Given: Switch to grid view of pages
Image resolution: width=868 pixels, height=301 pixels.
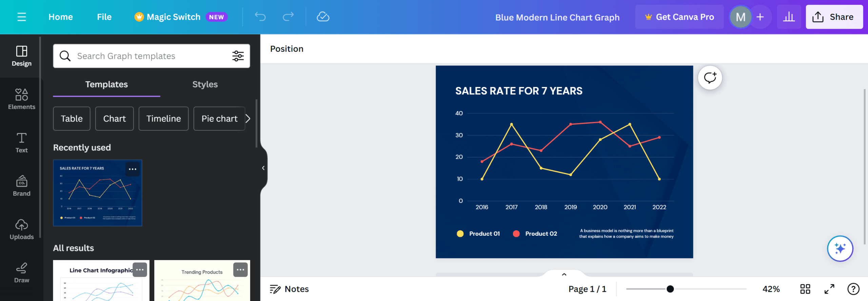Looking at the screenshot, I should [x=805, y=289].
